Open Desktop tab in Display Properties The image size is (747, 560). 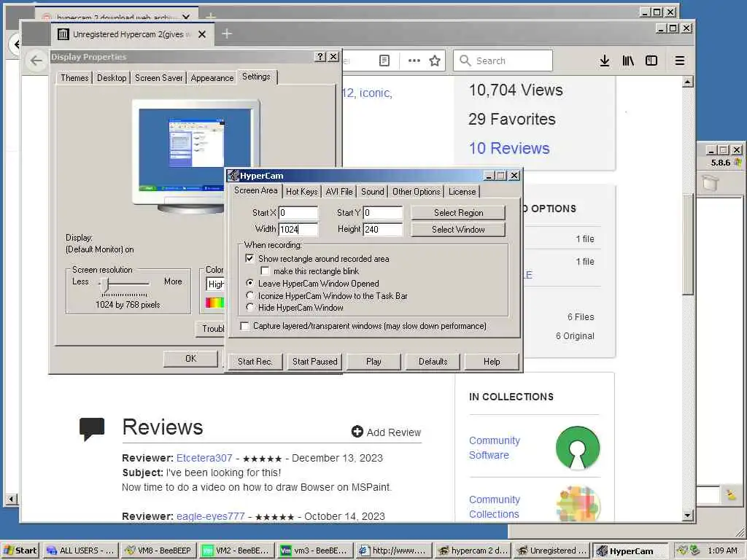(112, 77)
